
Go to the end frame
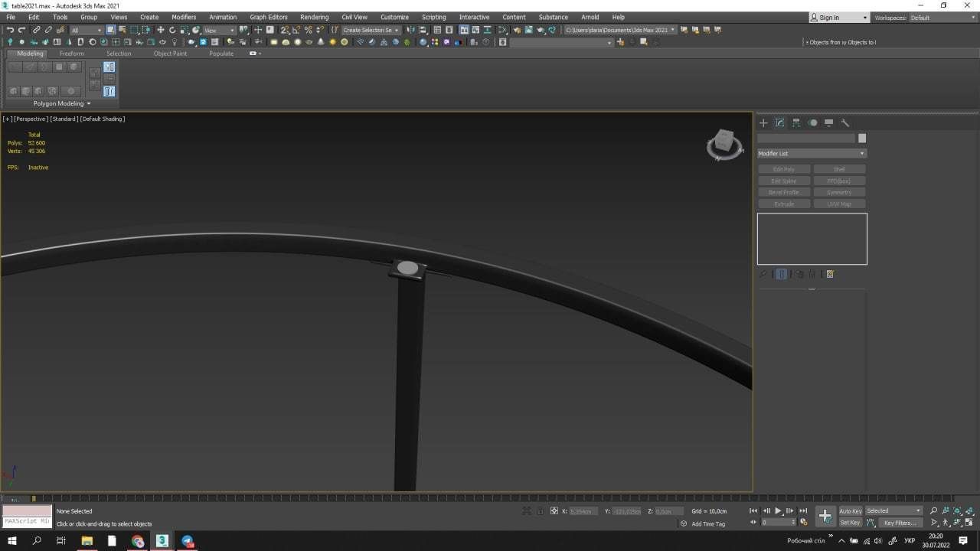coord(803,510)
